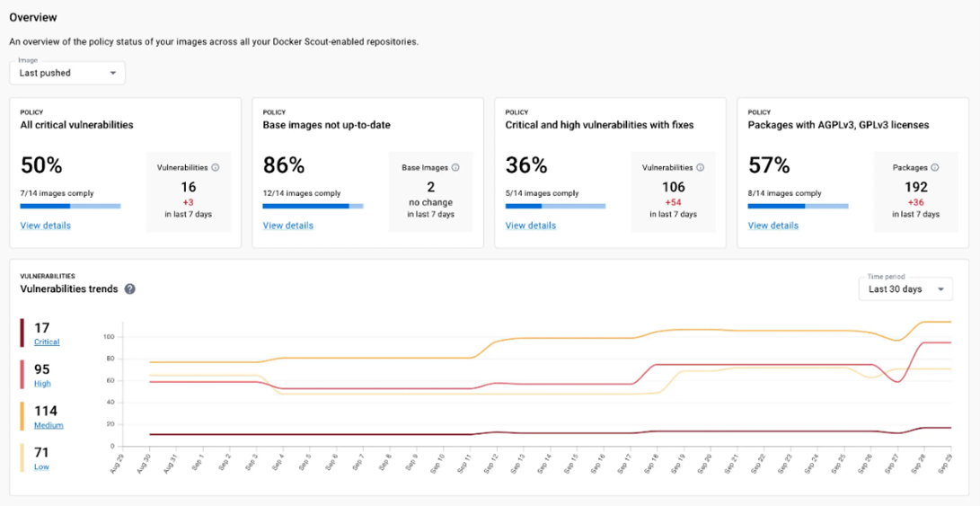The image size is (980, 506).
Task: Open the Low severity link
Action: (x=41, y=466)
